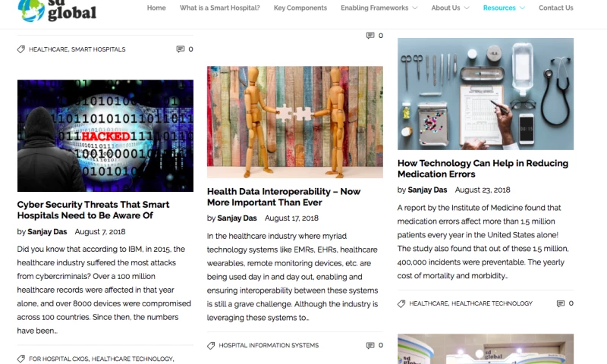This screenshot has width=607, height=364.
Task: Go to the Home menu item
Action: [x=156, y=8]
